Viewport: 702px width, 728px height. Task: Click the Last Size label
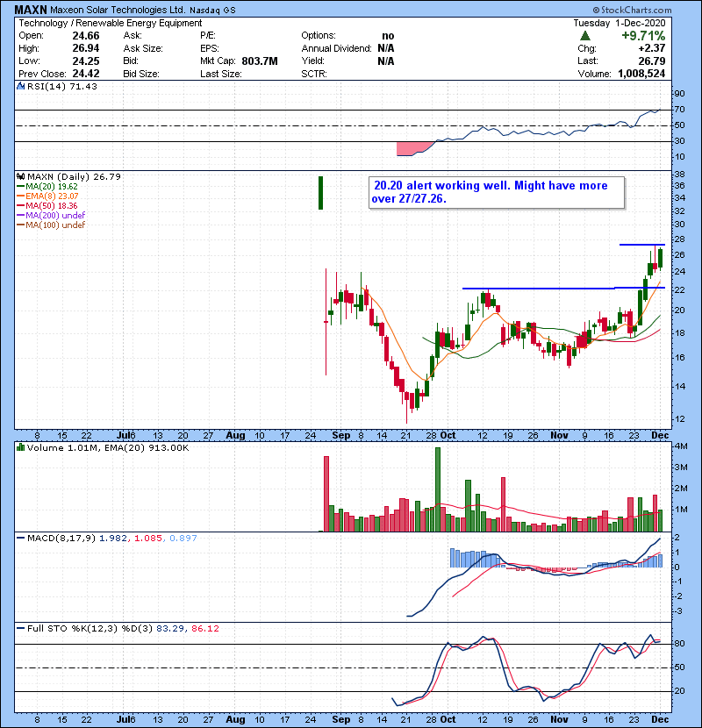click(x=221, y=74)
